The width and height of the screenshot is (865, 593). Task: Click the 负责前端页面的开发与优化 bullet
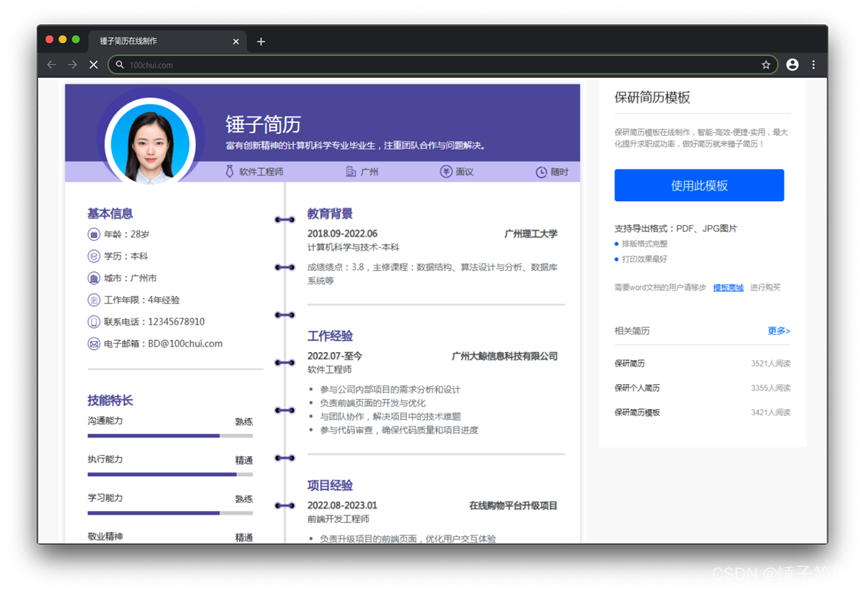pos(373,403)
